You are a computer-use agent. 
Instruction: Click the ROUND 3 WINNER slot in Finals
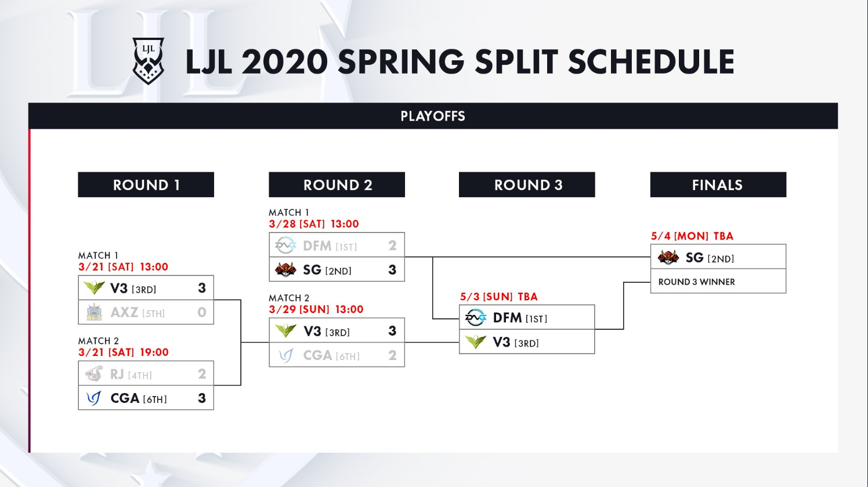click(x=718, y=281)
